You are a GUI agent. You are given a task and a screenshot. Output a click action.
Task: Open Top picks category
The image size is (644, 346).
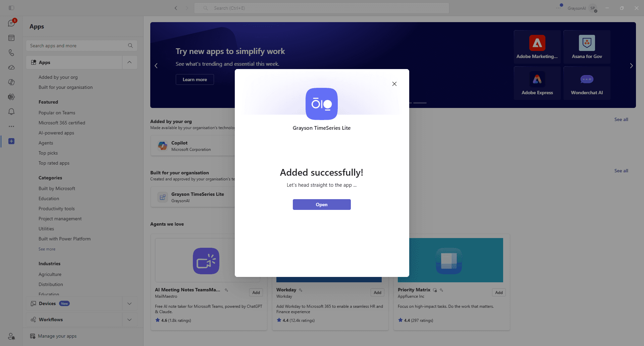tap(48, 153)
